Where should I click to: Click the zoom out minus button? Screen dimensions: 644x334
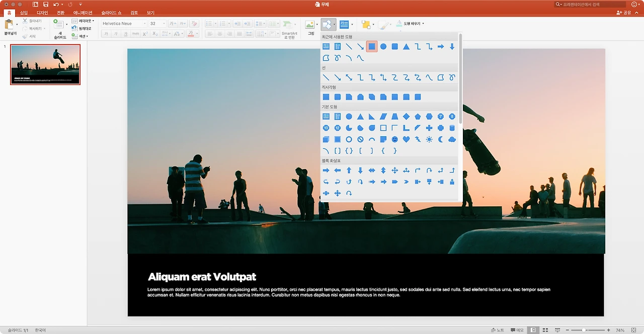tap(567, 330)
